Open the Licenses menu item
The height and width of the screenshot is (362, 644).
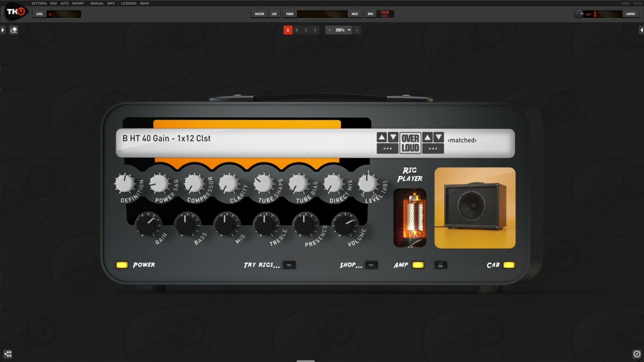129,4
